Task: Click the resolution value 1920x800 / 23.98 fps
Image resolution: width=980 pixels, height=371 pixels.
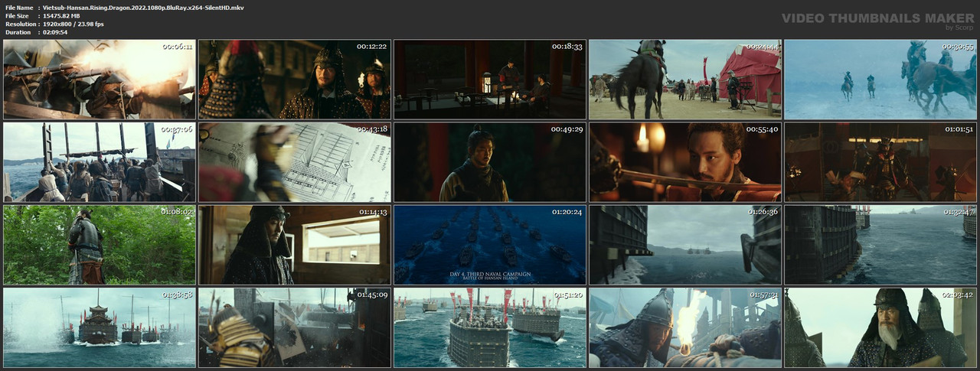Action: click(73, 24)
